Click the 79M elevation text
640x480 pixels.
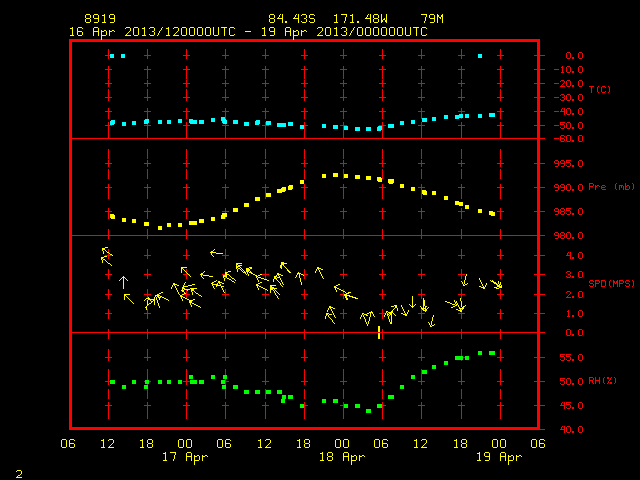click(x=432, y=19)
